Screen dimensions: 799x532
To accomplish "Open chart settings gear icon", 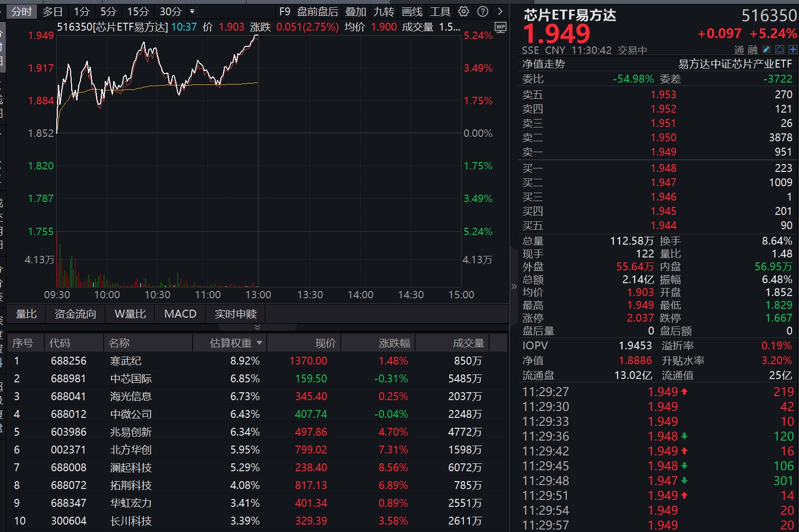I will click(463, 11).
